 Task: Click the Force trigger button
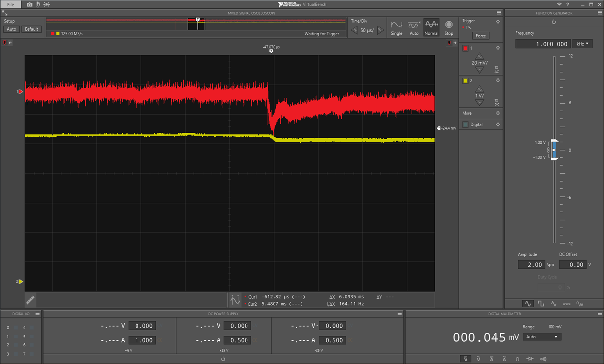coord(481,36)
